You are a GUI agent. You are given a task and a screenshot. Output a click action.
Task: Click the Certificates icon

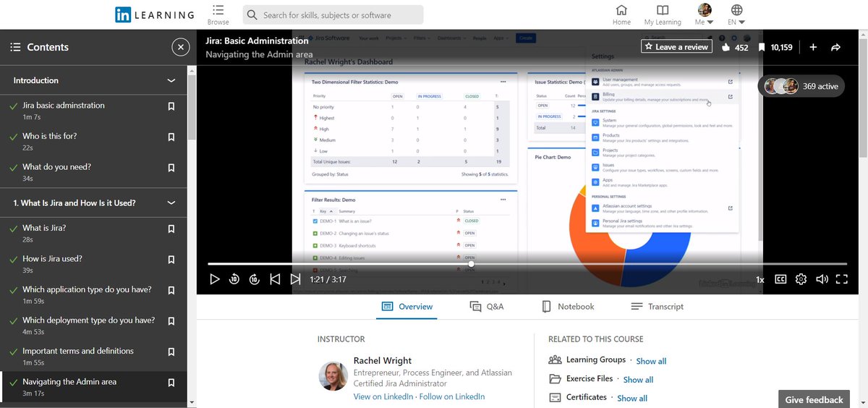point(555,397)
